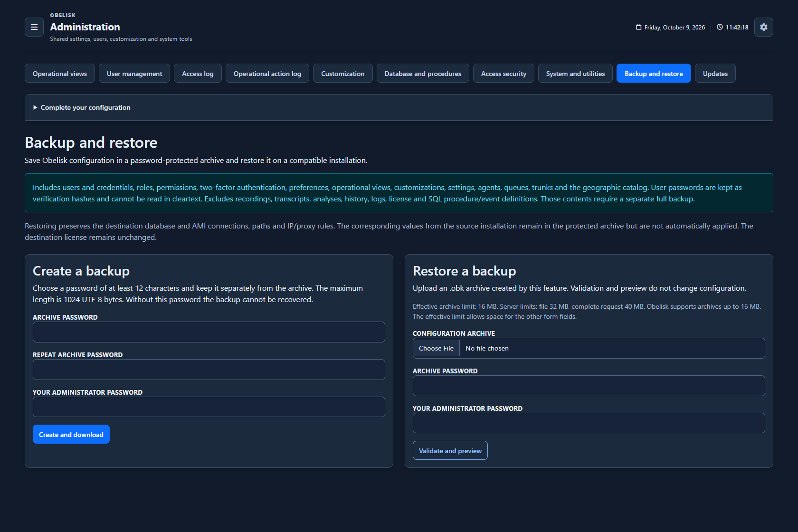
Task: Click the clock icon beside 11:42:18
Action: pos(720,27)
